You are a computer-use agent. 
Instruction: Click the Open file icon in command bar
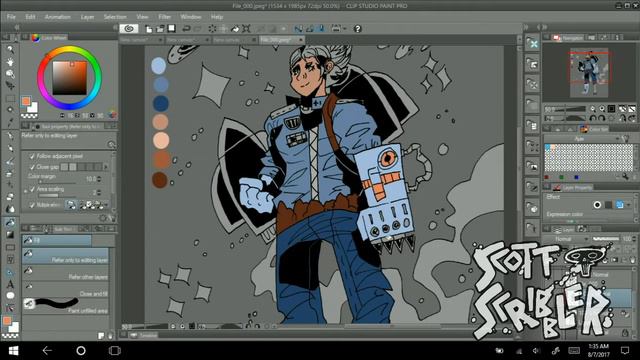(160, 29)
